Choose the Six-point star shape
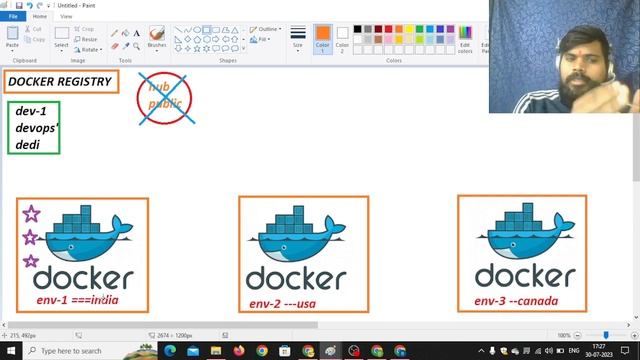Image resolution: width=640 pixels, height=360 pixels. [x=207, y=49]
